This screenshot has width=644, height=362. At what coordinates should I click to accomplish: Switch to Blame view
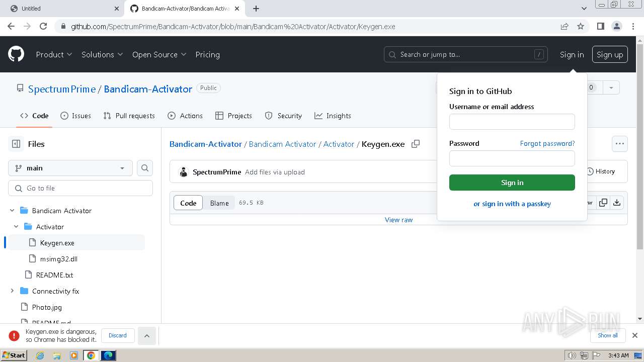[x=219, y=203]
